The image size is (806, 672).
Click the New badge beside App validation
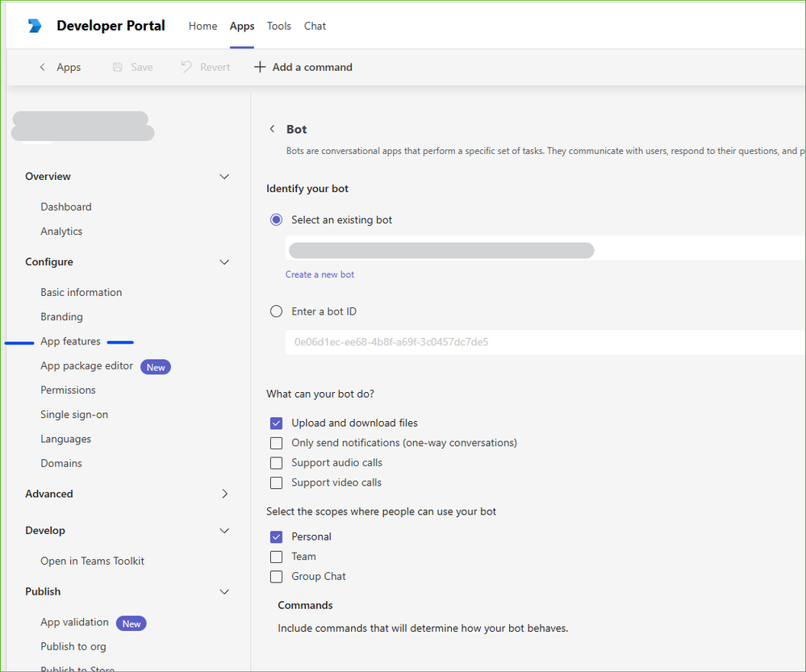(131, 623)
